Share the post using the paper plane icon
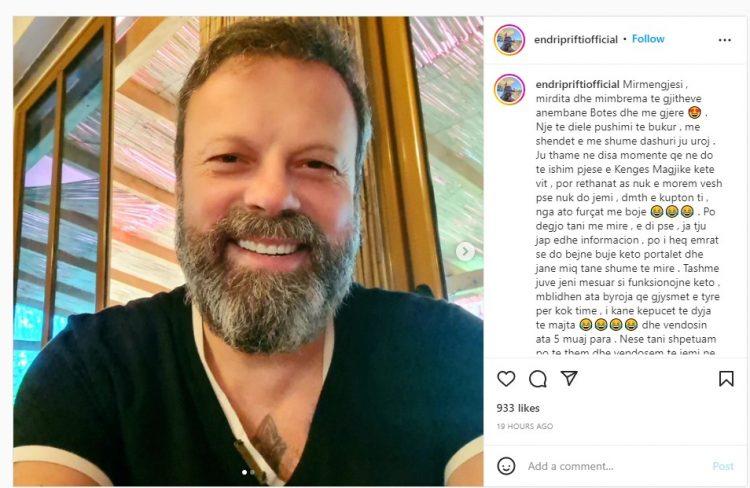This screenshot has height=488, width=750. (x=569, y=379)
